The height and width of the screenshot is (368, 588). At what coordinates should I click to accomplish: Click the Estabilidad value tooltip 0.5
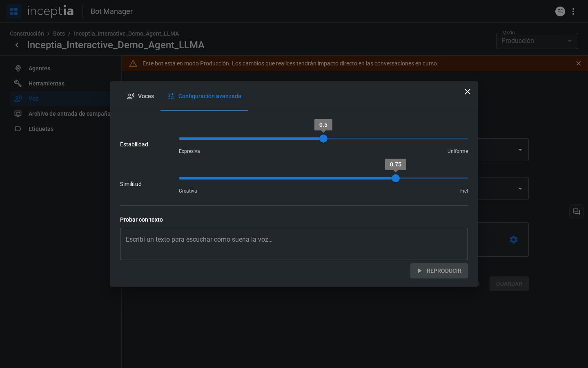coord(323,125)
